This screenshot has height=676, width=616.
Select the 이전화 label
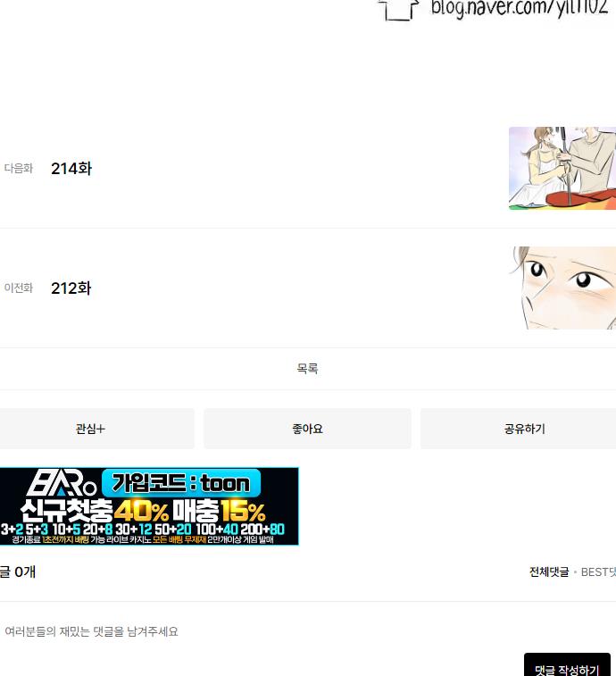click(19, 288)
